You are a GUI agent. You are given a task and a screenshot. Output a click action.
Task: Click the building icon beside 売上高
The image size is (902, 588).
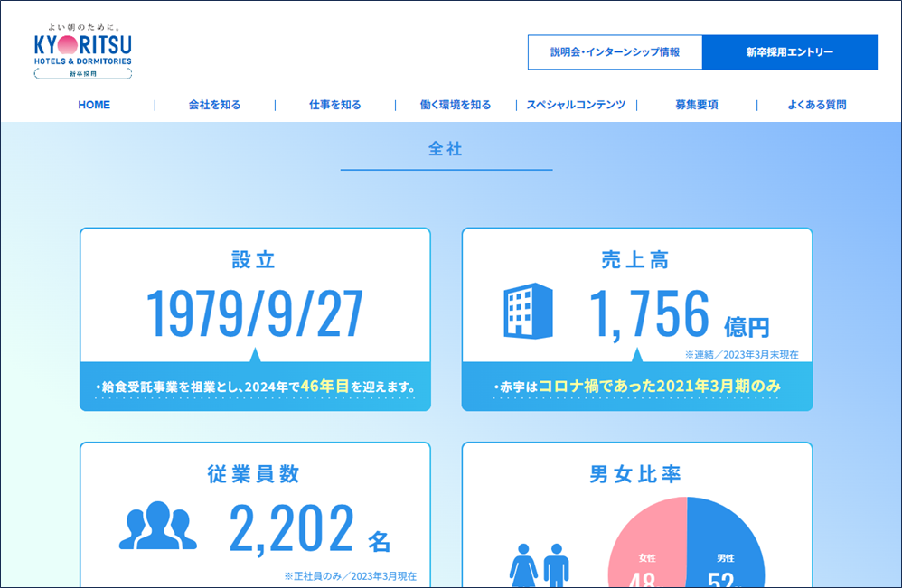click(x=528, y=311)
